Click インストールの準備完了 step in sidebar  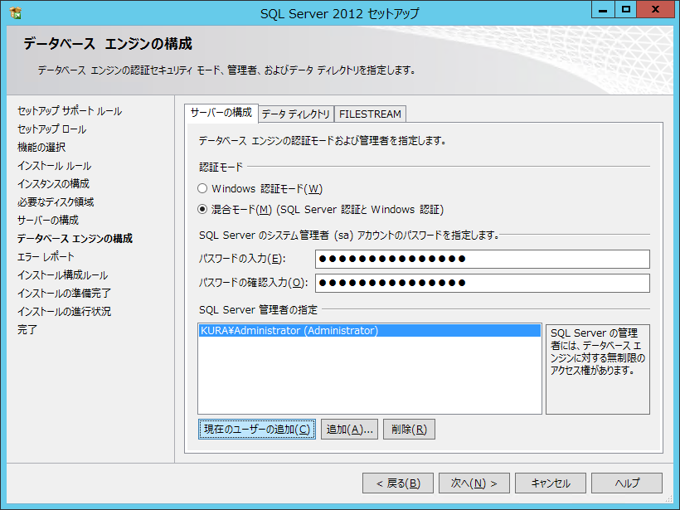coord(64,293)
